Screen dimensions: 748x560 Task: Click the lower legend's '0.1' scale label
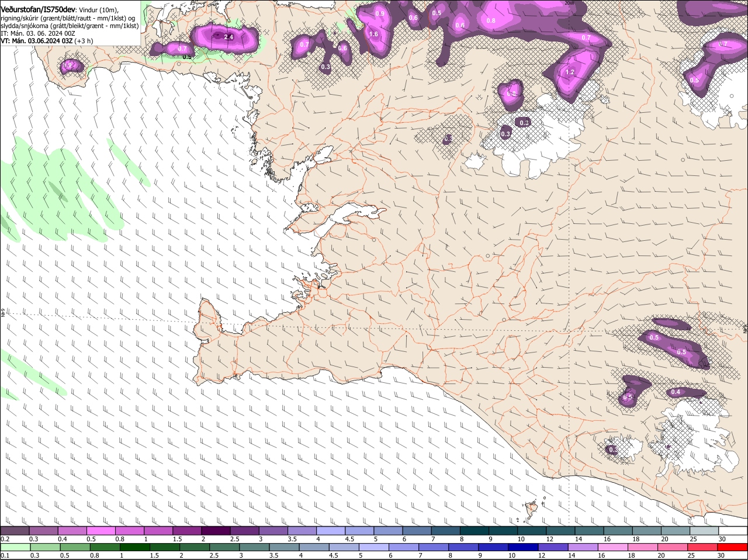5,555
